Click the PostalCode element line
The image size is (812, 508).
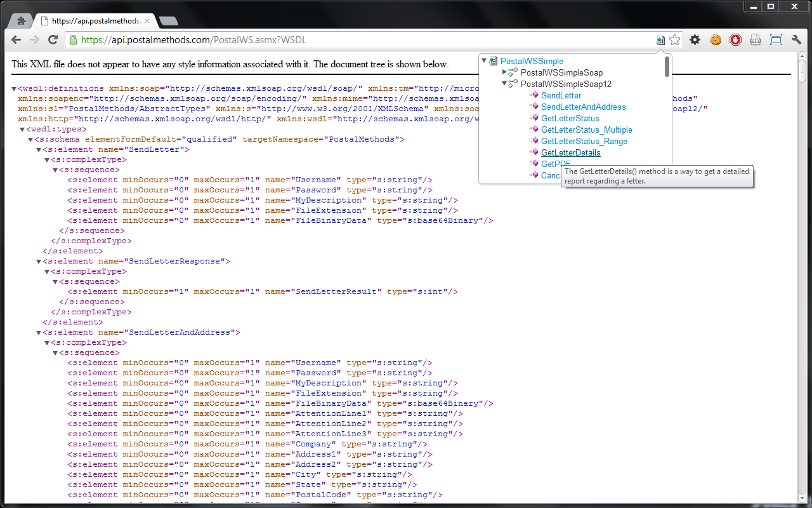coord(255,495)
